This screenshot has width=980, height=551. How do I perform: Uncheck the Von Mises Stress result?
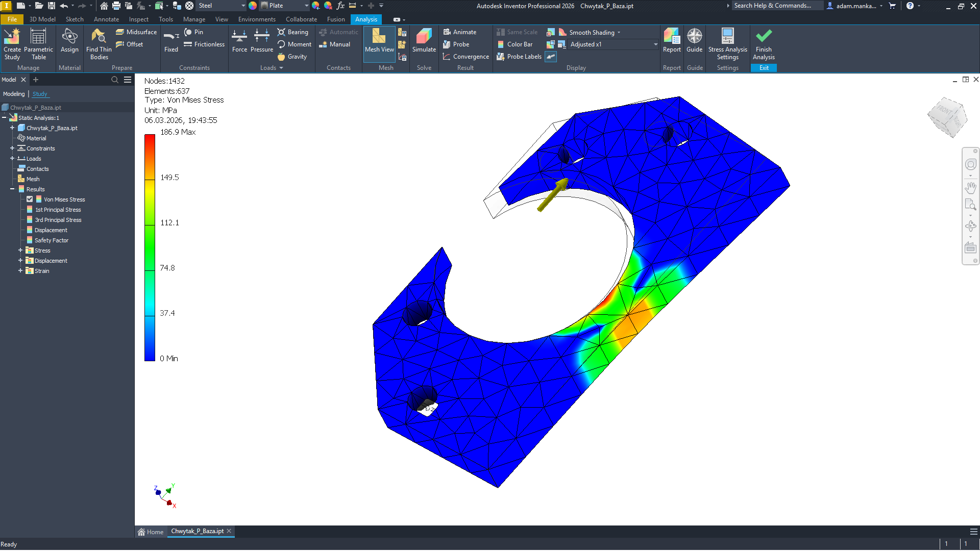click(30, 199)
